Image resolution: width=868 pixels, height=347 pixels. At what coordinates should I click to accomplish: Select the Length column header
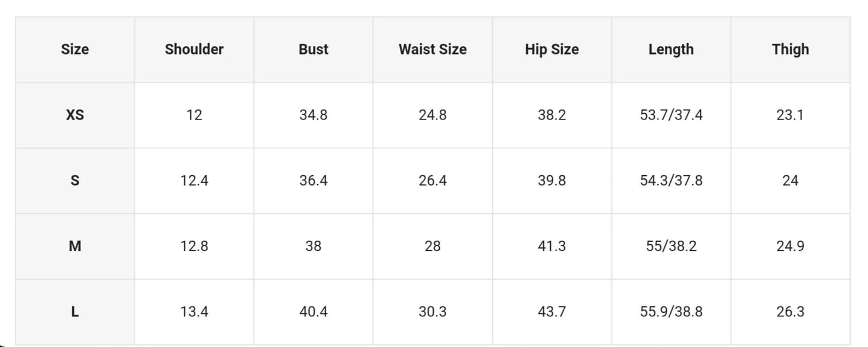pyautogui.click(x=671, y=49)
